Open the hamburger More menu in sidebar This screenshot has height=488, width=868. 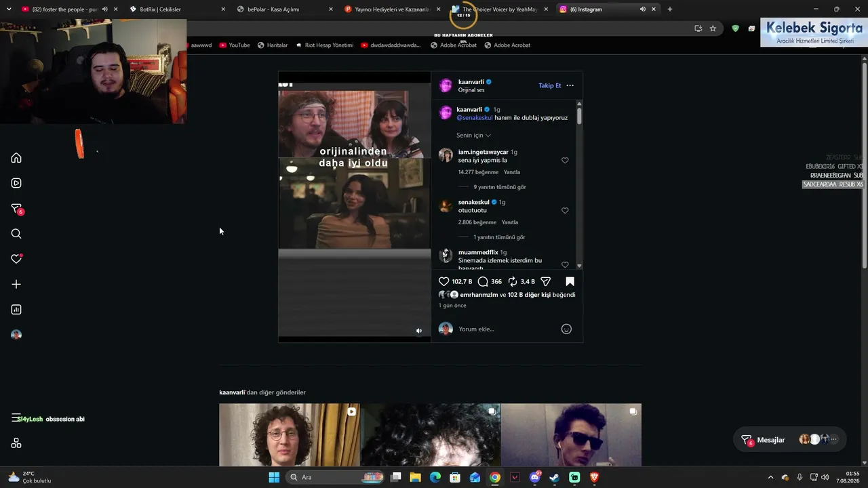click(x=16, y=418)
